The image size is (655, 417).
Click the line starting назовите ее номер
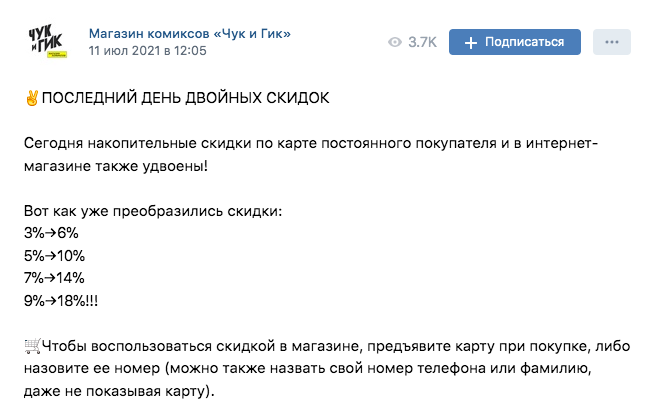point(310,368)
